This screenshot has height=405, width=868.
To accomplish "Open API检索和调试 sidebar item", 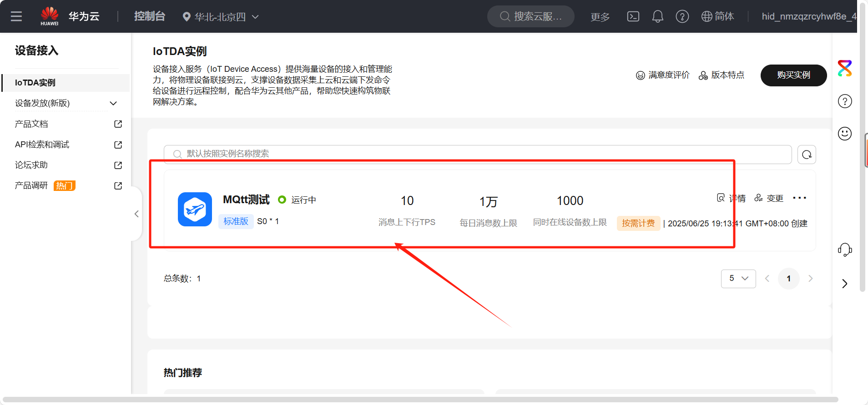I will click(42, 145).
